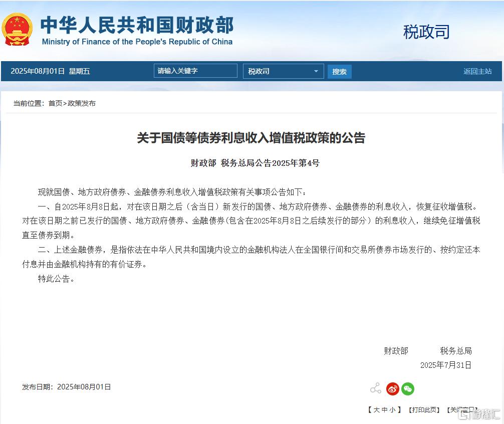The width and height of the screenshot is (504, 424).
Task: Share the announcement on Weibo
Action: (392, 389)
